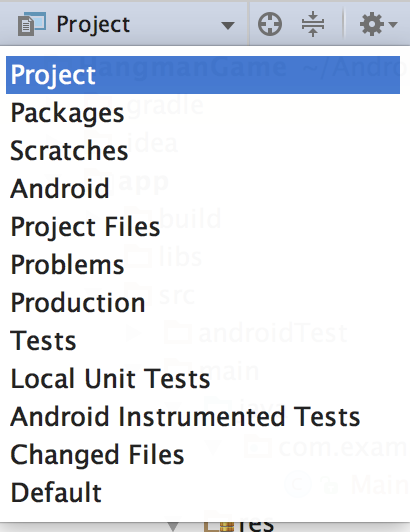Select the highlighted Project view option

[x=203, y=75]
